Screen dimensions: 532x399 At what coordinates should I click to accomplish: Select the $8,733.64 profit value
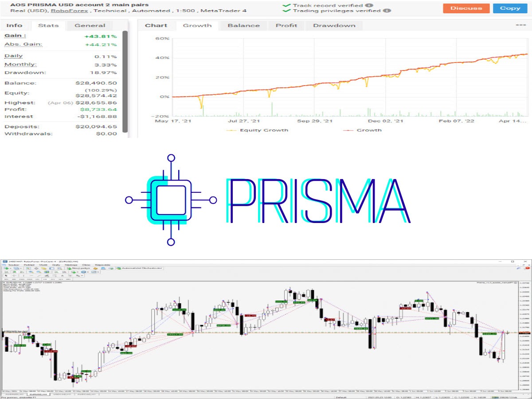98,110
